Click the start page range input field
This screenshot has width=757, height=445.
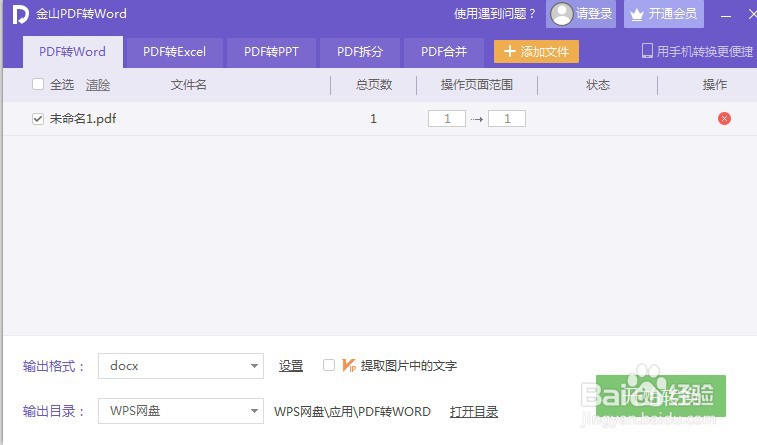tap(447, 119)
